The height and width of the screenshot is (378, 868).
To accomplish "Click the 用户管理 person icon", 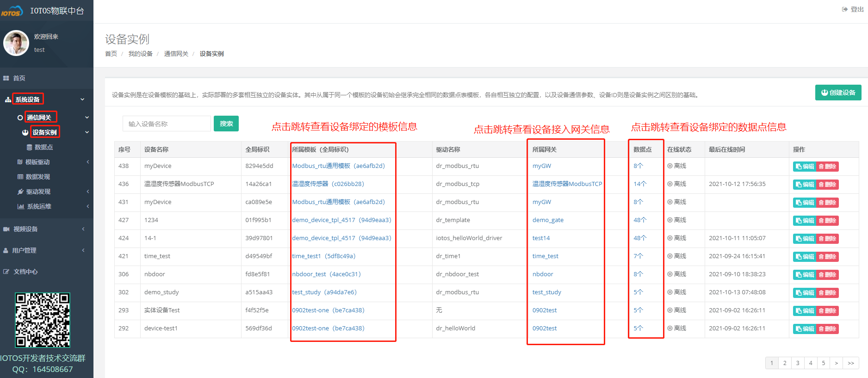I will coord(6,250).
